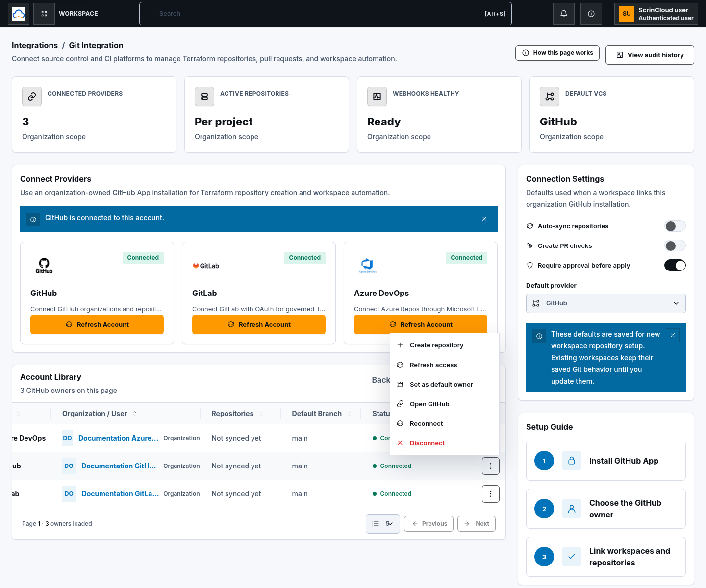Image resolution: width=706 pixels, height=588 pixels.
Task: Open the Integrations breadcrumb link
Action: 35,45
